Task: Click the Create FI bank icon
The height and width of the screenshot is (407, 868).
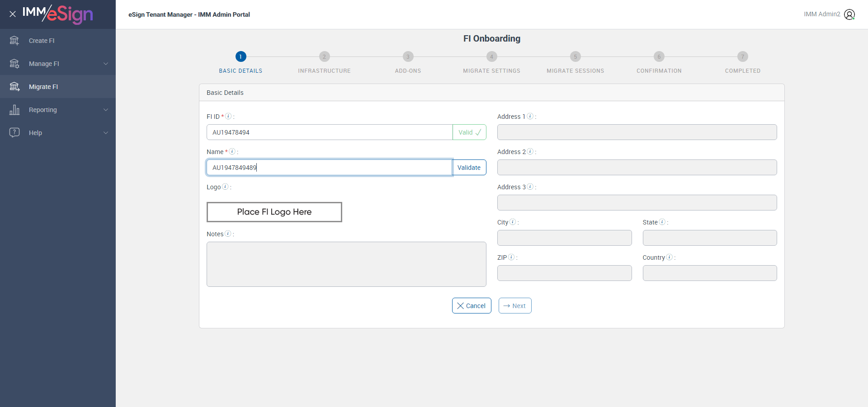Action: pos(14,41)
